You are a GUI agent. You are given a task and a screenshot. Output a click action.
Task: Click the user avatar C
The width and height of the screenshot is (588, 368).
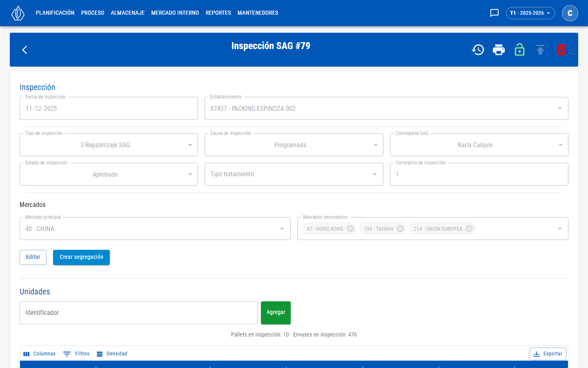click(570, 13)
